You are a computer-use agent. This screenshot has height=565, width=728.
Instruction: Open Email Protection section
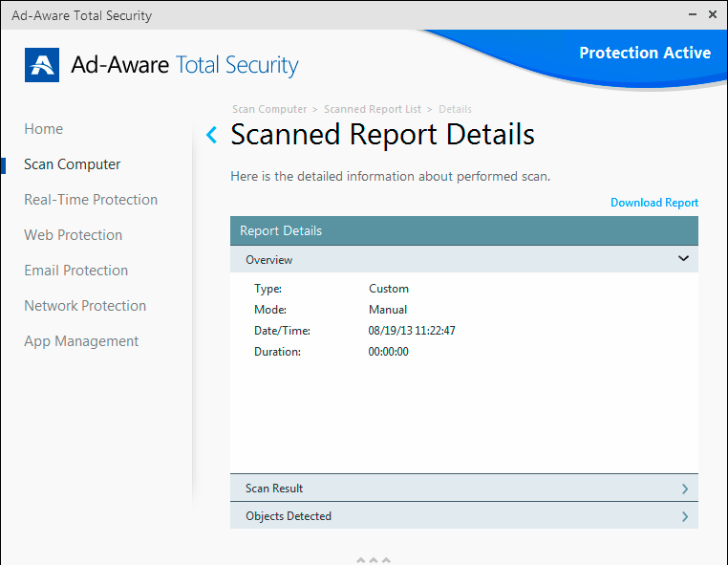pyautogui.click(x=75, y=271)
